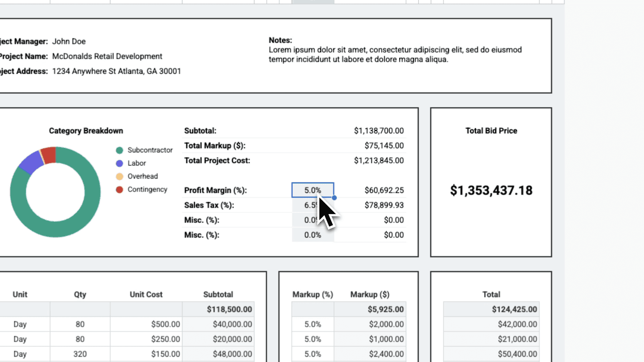Image resolution: width=644 pixels, height=362 pixels.
Task: Click the Subtotal value $1,138,700.00
Action: pyautogui.click(x=379, y=130)
